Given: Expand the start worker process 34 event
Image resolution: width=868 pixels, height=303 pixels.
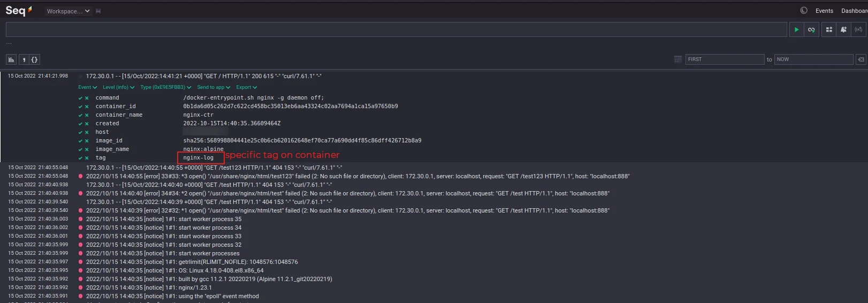Looking at the screenshot, I should point(164,228).
